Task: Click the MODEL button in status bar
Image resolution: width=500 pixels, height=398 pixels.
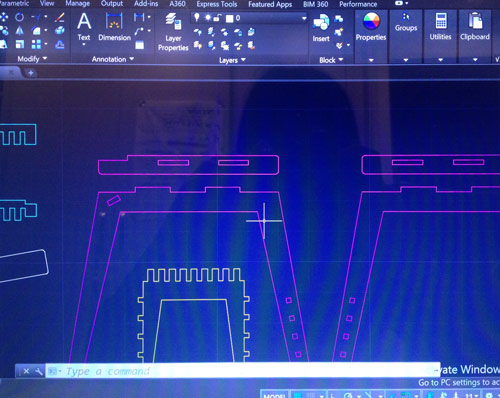Action: coord(274,395)
